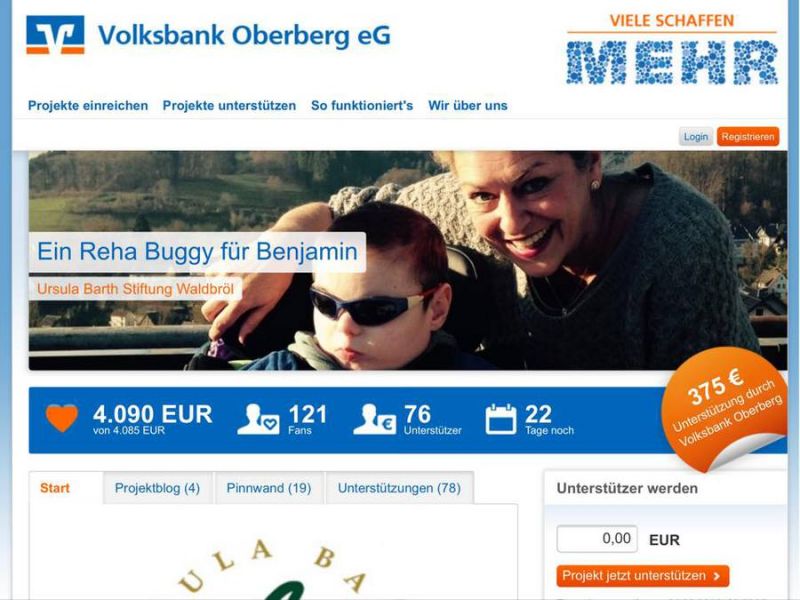Open Ursula Barth Stiftung Waldbröl link
The image size is (800, 600).
pos(135,289)
